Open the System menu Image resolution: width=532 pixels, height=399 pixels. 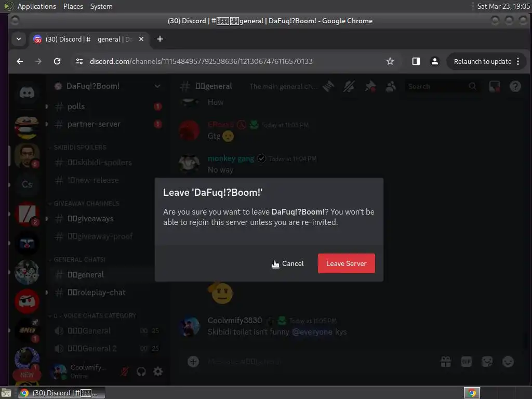[x=101, y=6]
